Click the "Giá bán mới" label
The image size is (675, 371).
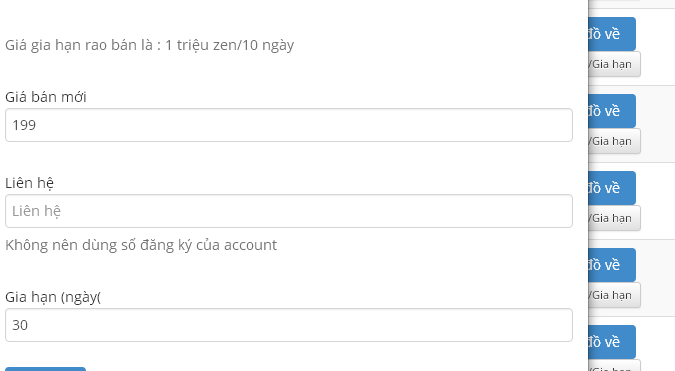point(46,97)
